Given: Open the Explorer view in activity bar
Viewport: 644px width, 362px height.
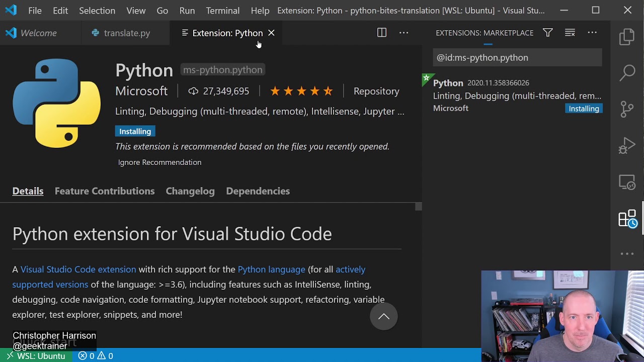Looking at the screenshot, I should (x=627, y=37).
